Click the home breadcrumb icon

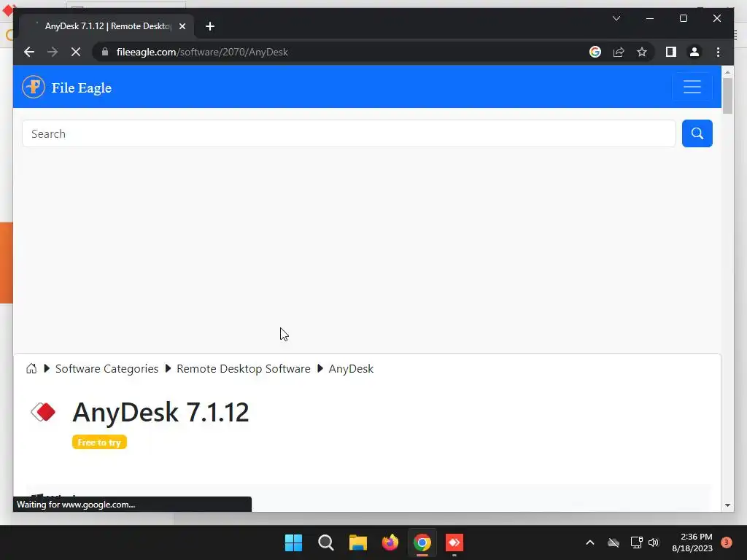31,368
